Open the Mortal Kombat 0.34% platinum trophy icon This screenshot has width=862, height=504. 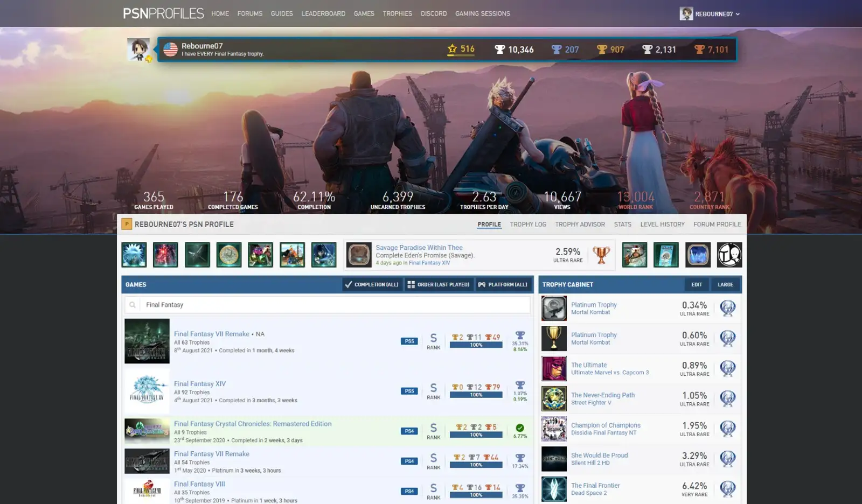tap(554, 309)
